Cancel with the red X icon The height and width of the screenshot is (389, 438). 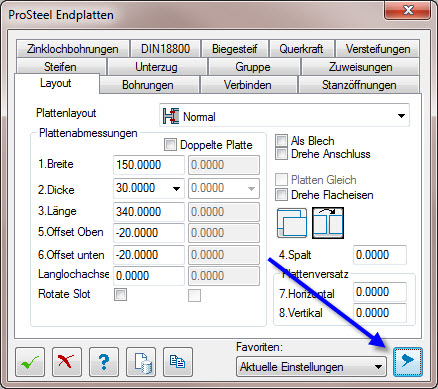67,362
